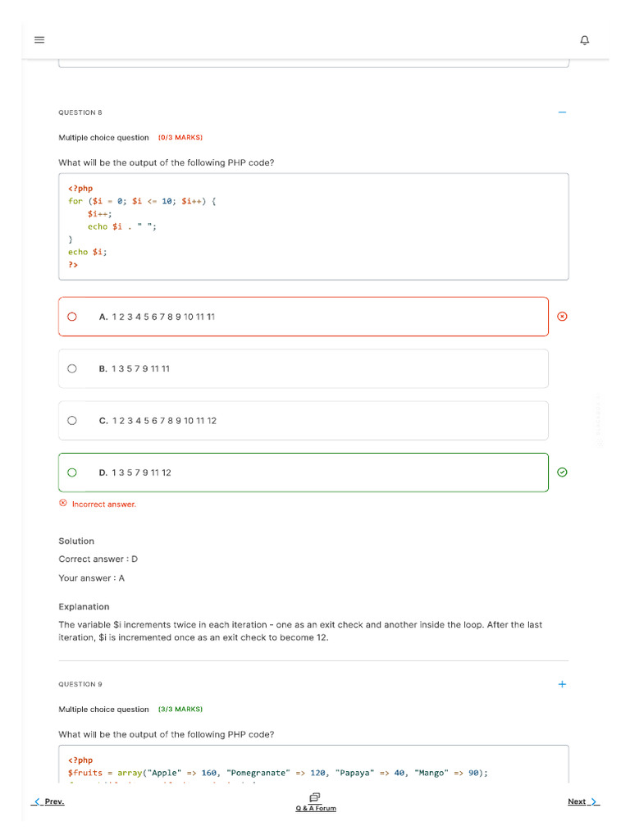Open the Q & A Forum link
The width and height of the screenshot is (630, 840).
[x=316, y=809]
